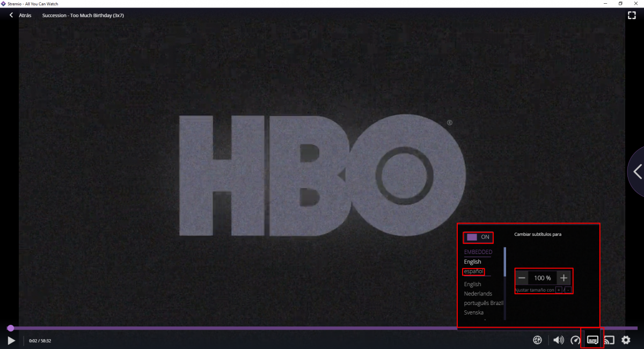Open playback speed gauge icon
644x349 pixels.
coord(575,340)
